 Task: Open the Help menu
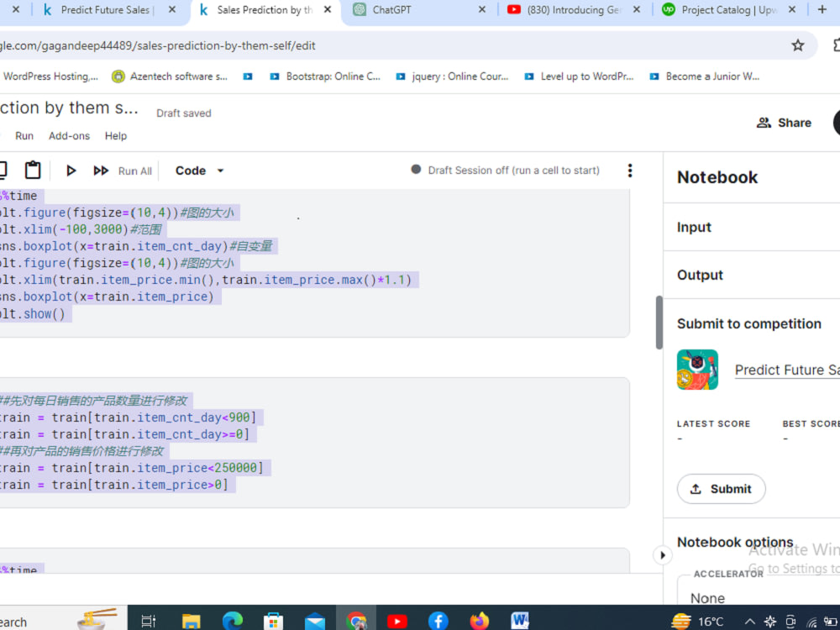pyautogui.click(x=116, y=136)
